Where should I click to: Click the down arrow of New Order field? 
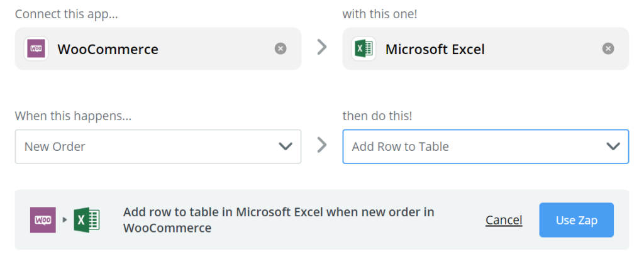286,146
